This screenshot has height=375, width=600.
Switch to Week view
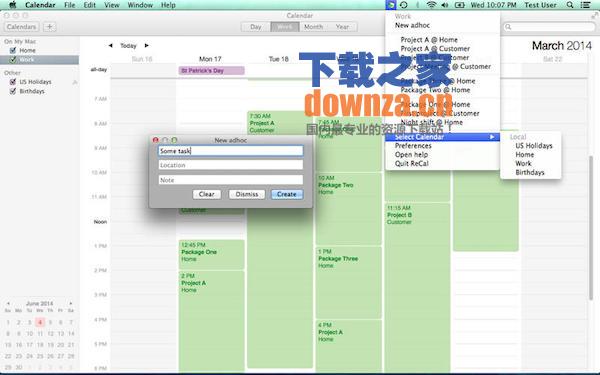tap(284, 27)
